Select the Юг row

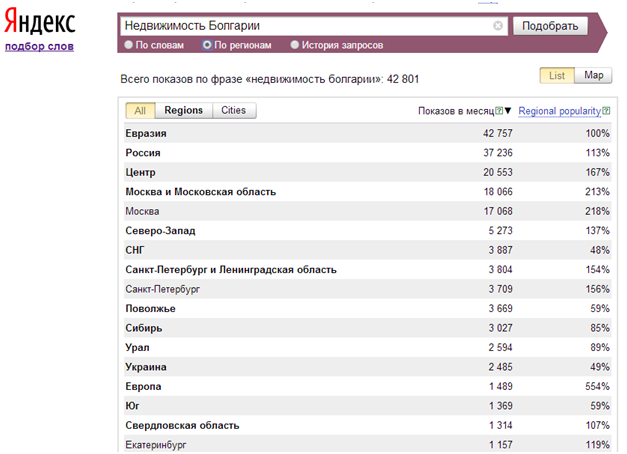pos(367,406)
